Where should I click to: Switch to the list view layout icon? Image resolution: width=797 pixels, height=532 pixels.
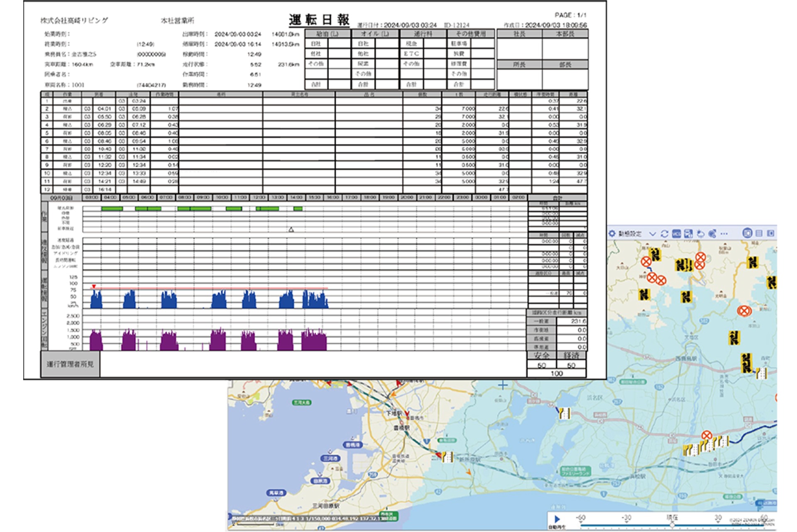pyautogui.click(x=759, y=233)
